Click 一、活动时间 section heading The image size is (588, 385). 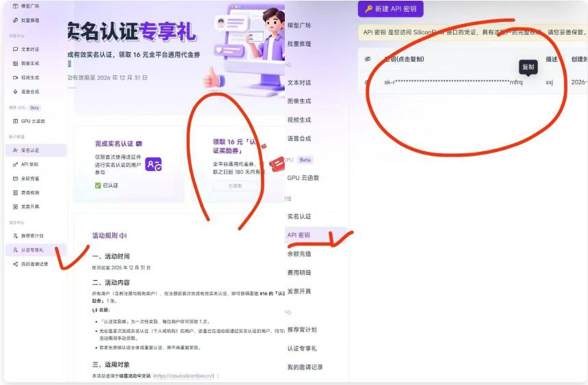(111, 256)
